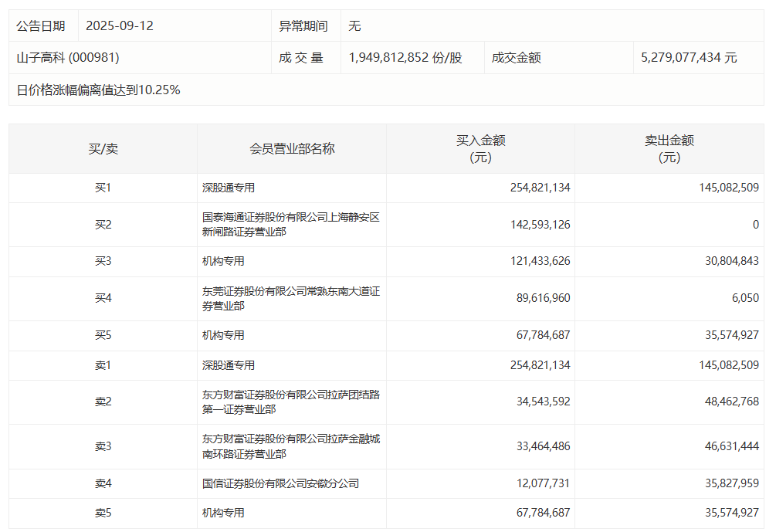Select the trading volume 1,949,812,852 份/股
This screenshot has width=776, height=532.
(x=405, y=58)
